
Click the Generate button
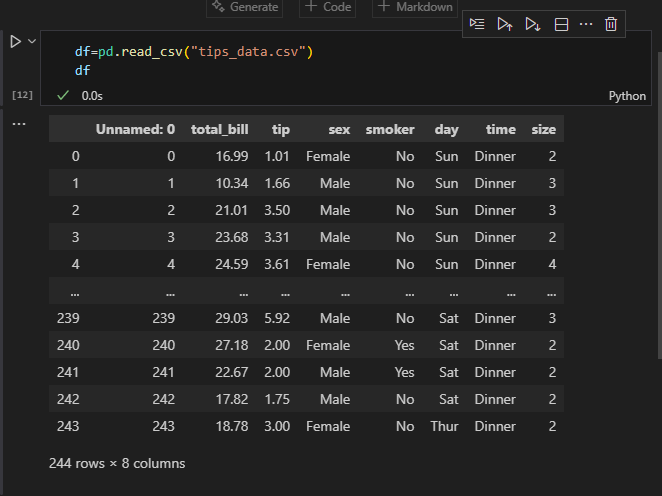point(245,7)
